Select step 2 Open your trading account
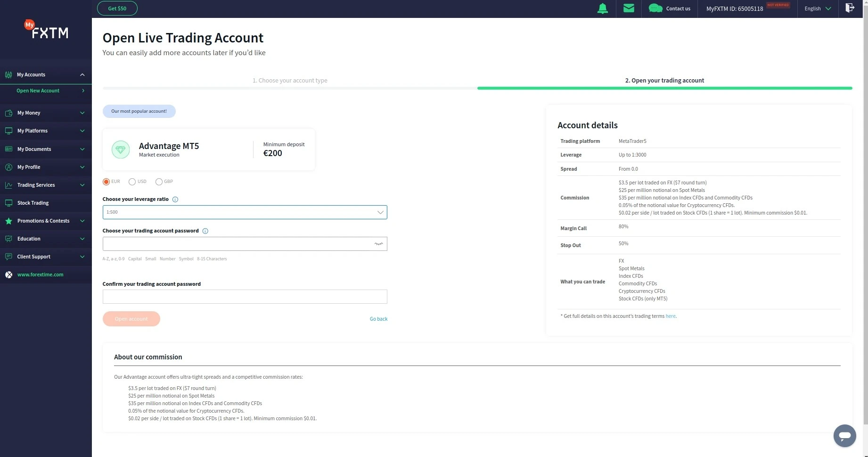This screenshot has height=457, width=868. (x=664, y=81)
